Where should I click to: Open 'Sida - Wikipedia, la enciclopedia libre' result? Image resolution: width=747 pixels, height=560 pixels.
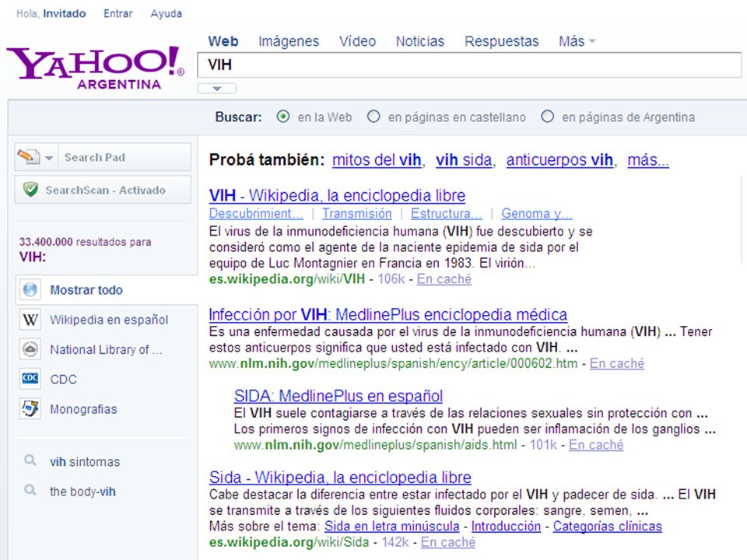click(340, 477)
